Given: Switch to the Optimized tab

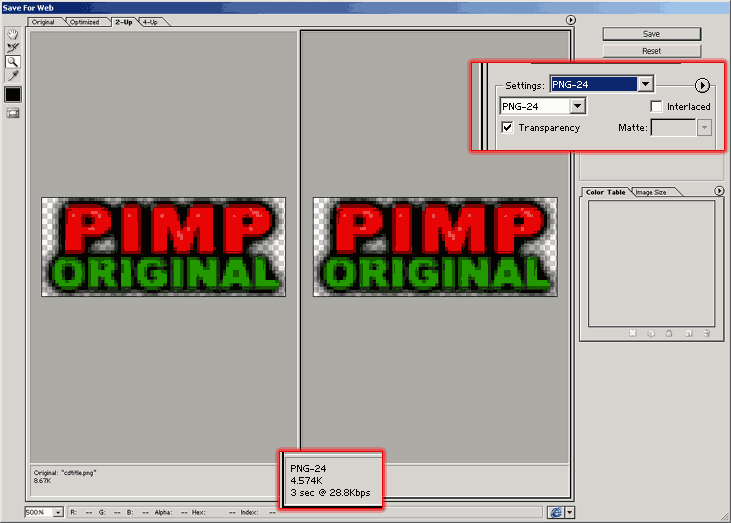Looking at the screenshot, I should point(84,22).
